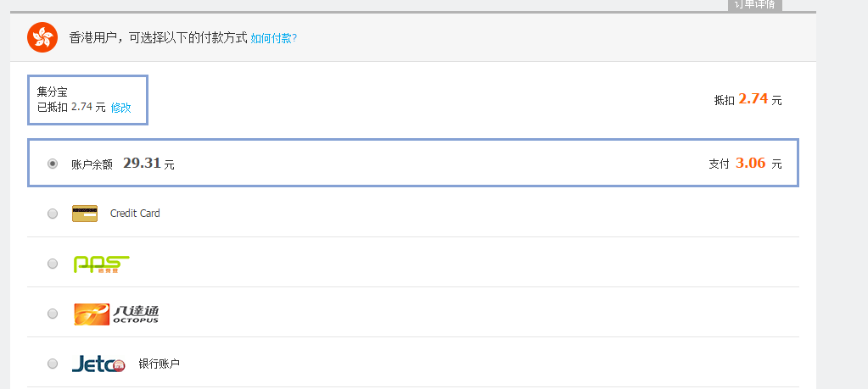Click the Credit Card gold card icon
This screenshot has height=389, width=868.
point(85,214)
